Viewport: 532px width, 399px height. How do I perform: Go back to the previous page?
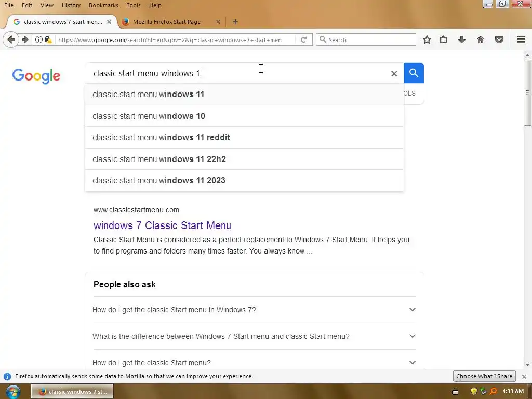coord(11,39)
